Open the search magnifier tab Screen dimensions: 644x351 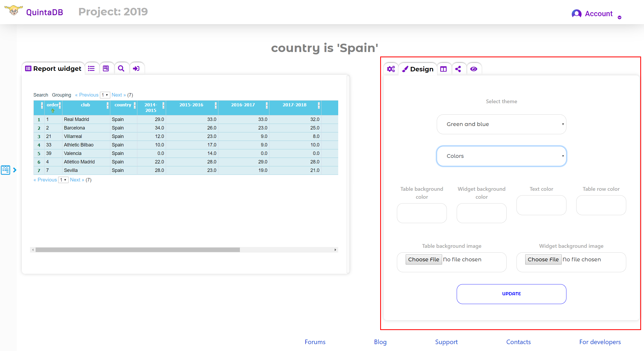121,68
